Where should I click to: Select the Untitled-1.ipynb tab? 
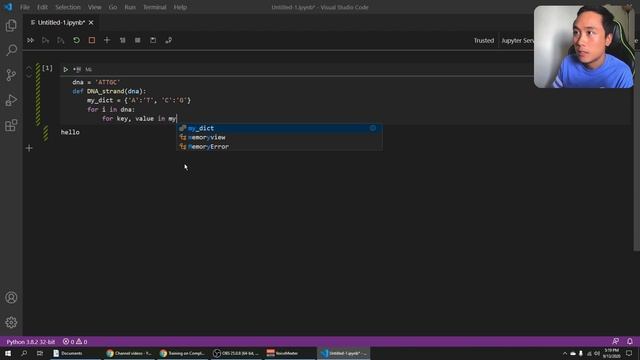(x=61, y=23)
